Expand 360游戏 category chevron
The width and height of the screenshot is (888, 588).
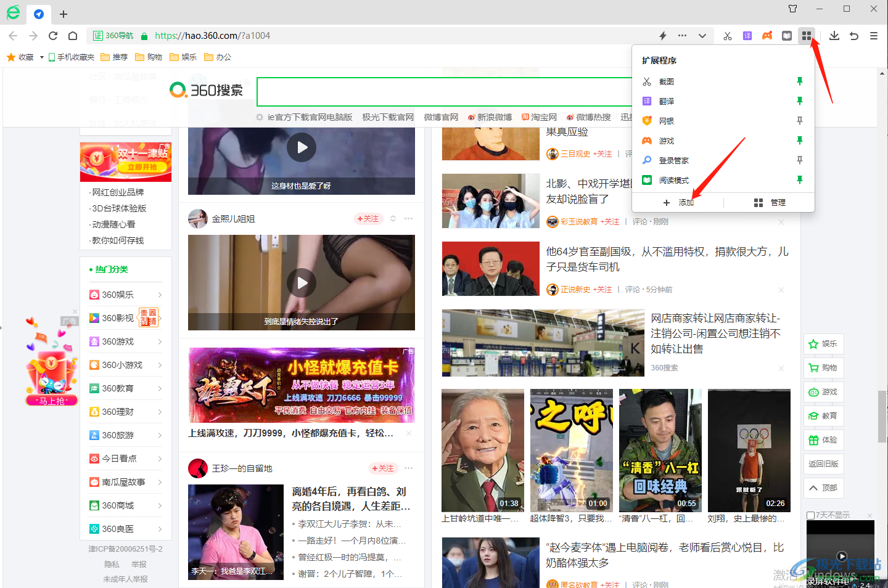tap(160, 341)
